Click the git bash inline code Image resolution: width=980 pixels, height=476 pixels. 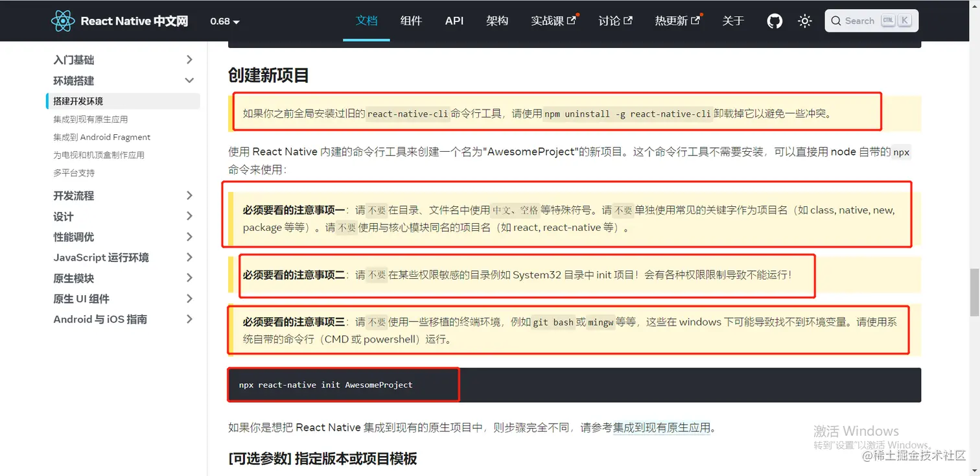(553, 322)
